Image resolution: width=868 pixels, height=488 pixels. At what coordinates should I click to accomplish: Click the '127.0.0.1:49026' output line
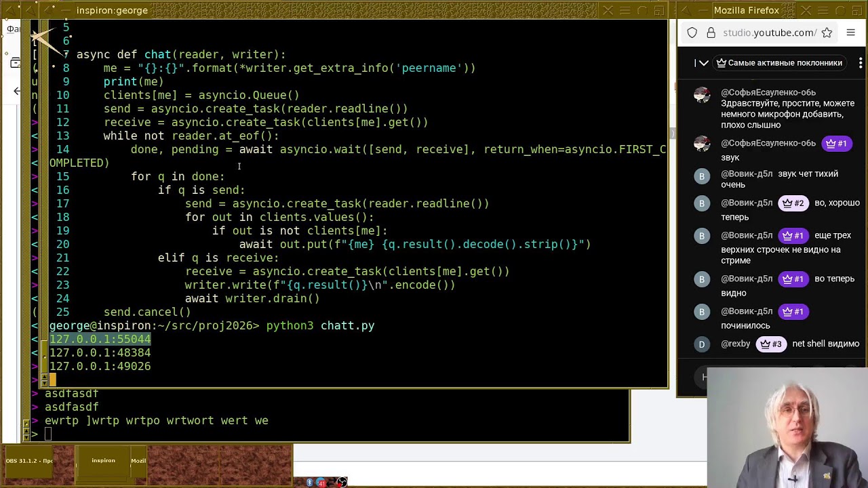[x=100, y=366]
